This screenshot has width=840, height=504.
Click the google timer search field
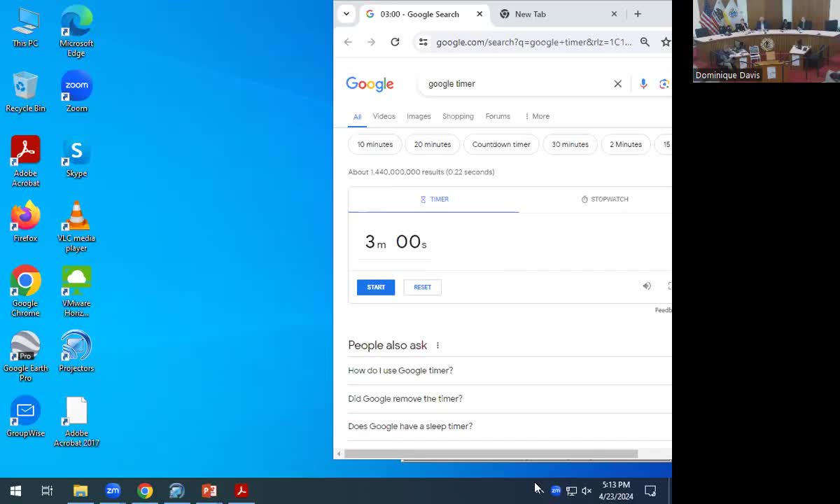pos(514,84)
